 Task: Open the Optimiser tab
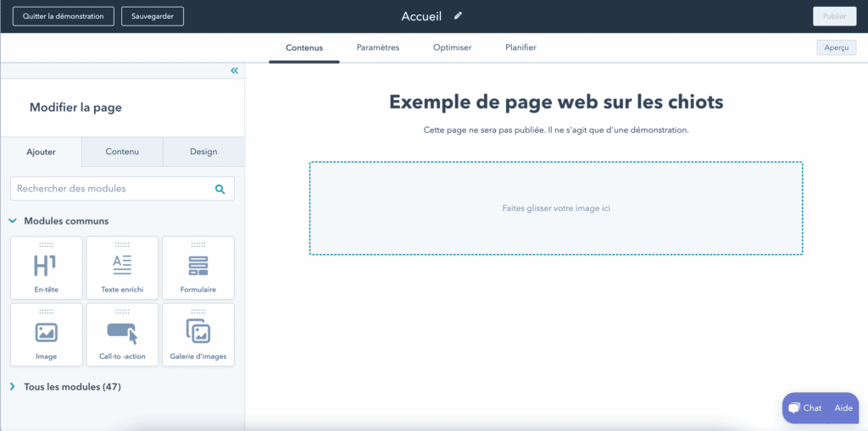(452, 48)
